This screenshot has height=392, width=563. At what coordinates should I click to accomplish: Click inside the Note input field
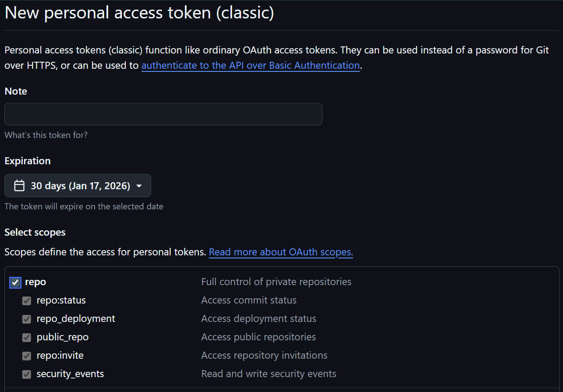coord(163,114)
